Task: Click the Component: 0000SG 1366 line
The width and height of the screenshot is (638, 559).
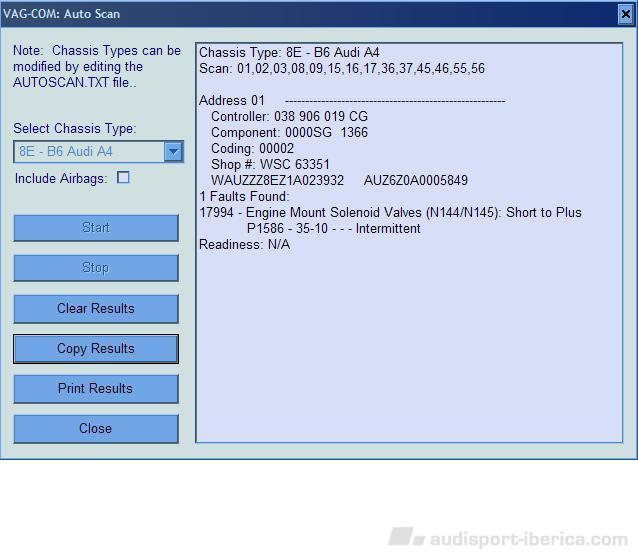Action: click(289, 133)
